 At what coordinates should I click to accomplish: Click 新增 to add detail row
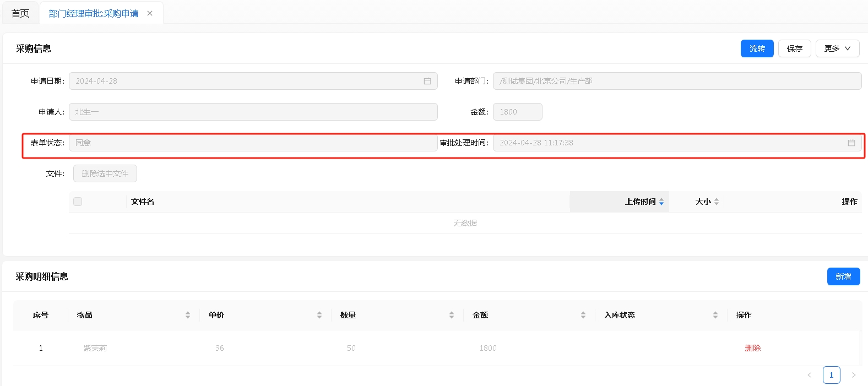pyautogui.click(x=843, y=276)
